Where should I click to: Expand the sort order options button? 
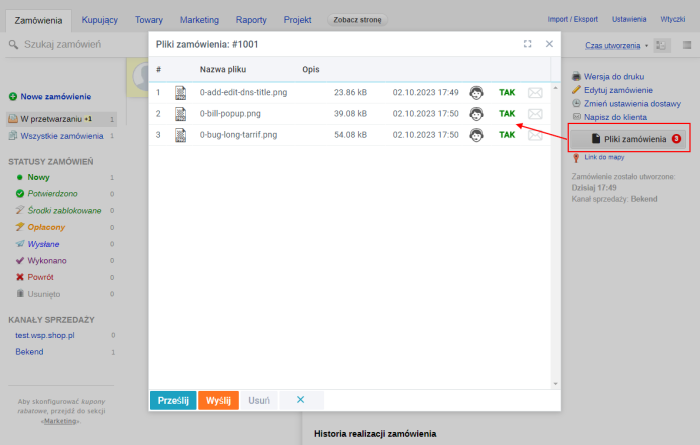click(x=661, y=45)
